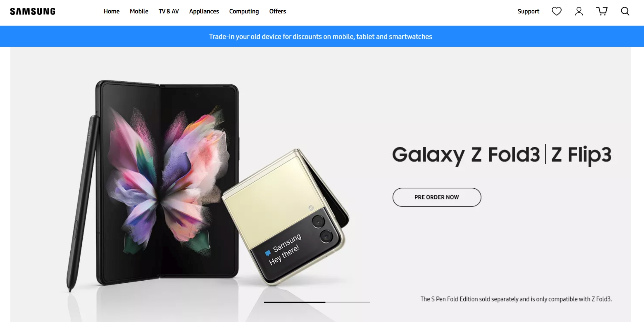This screenshot has width=644, height=334.
Task: Open the wishlist heart icon
Action: click(556, 11)
